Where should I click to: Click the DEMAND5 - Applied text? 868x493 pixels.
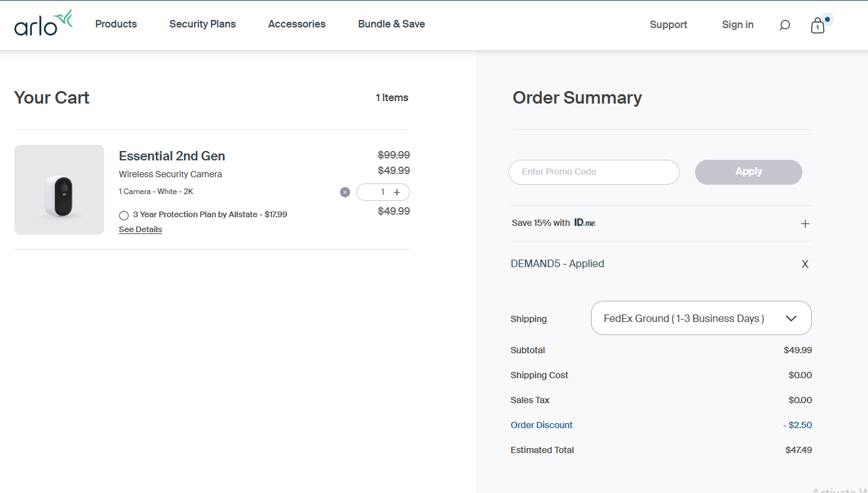click(x=557, y=264)
